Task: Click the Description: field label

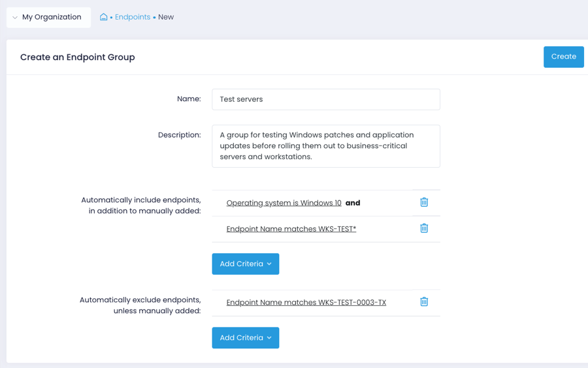Action: point(179,135)
